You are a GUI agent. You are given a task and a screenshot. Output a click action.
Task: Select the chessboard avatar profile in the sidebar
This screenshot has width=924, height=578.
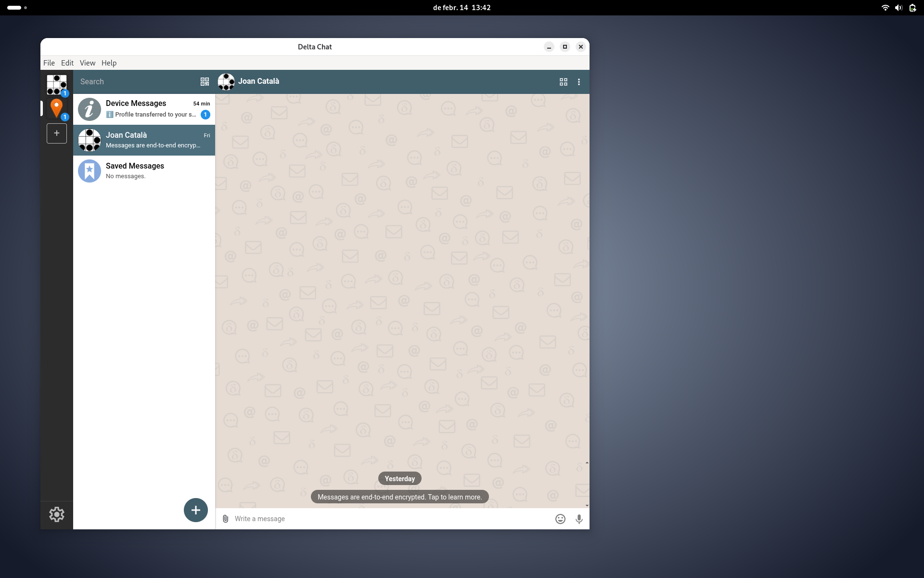point(56,84)
